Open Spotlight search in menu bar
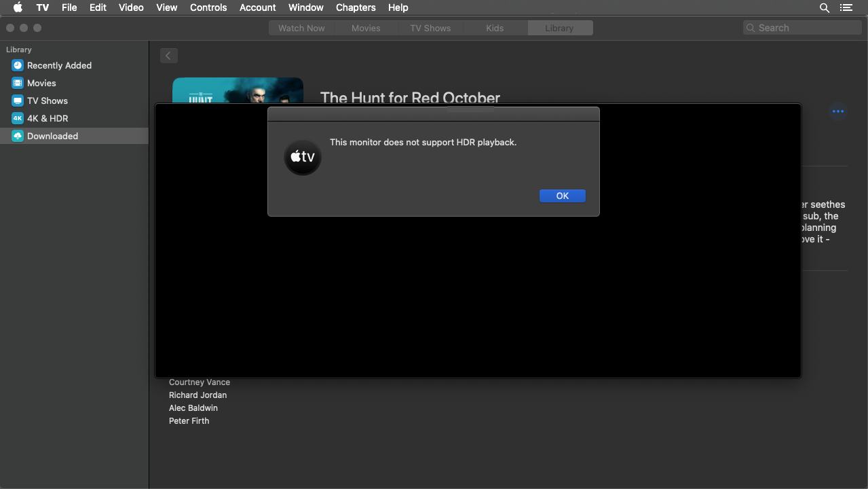Screen dimensions: 868x489 pyautogui.click(x=825, y=7)
